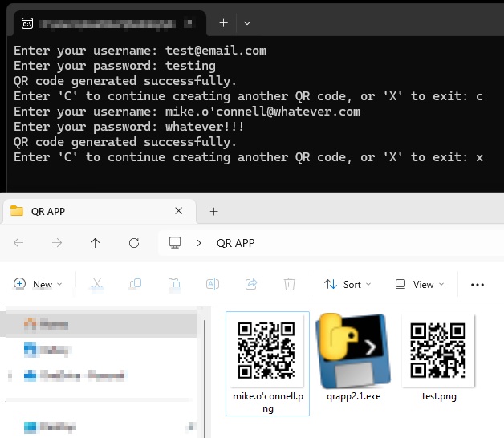Refresh the QR APP folder

134,243
